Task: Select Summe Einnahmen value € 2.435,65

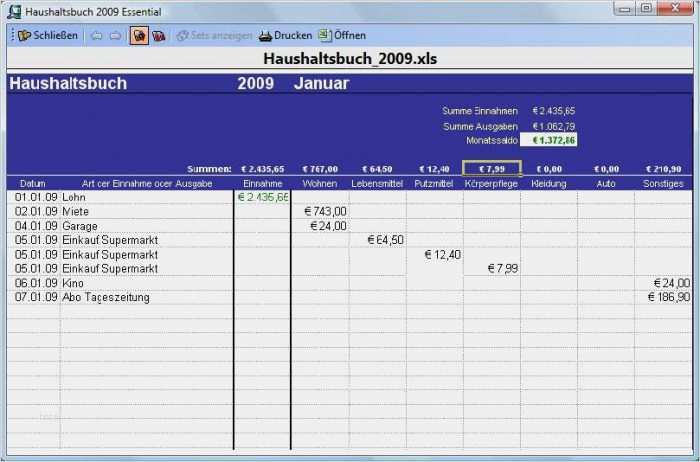Action: click(554, 111)
